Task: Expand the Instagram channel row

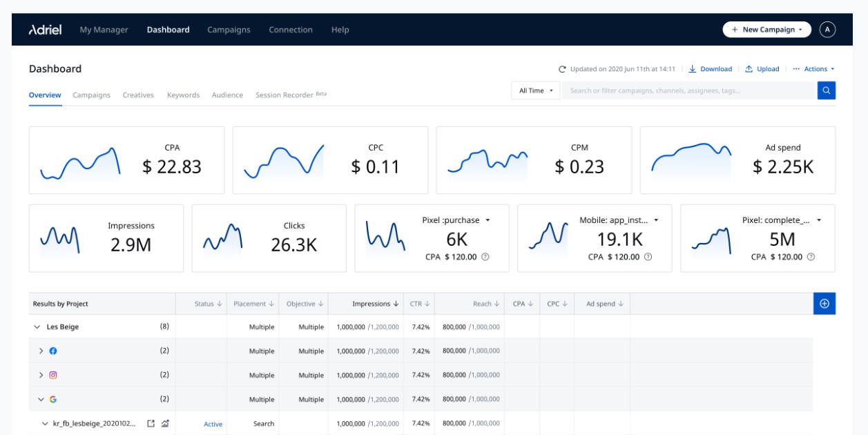Action: 41,375
